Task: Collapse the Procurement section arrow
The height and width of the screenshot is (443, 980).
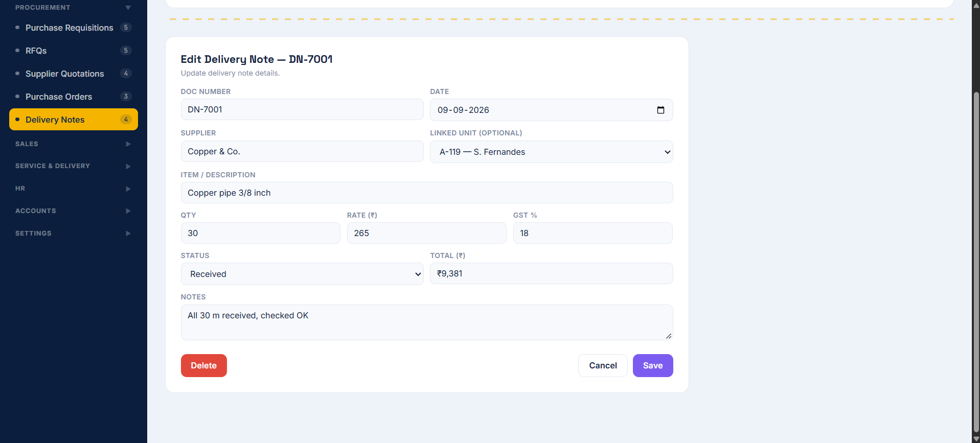Action: click(128, 8)
